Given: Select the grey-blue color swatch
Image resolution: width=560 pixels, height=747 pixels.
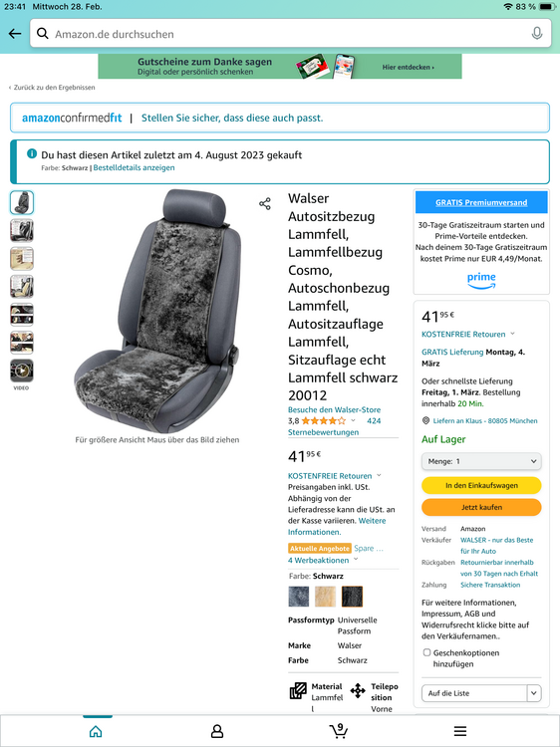Looking at the screenshot, I should [x=299, y=597].
